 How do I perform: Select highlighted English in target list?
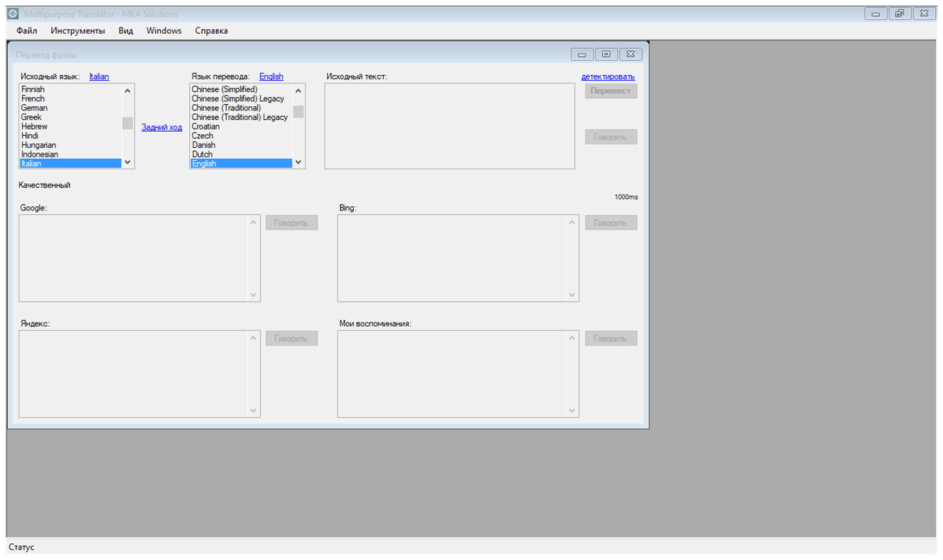241,163
